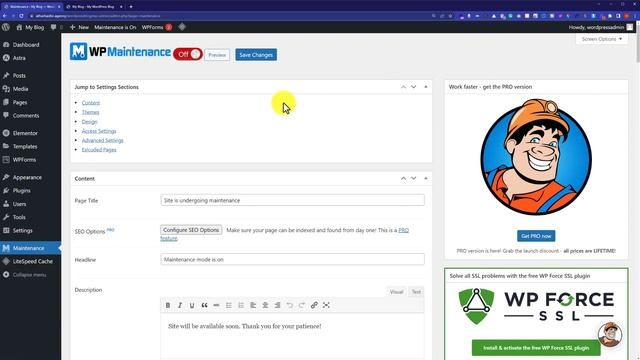Open Howdy wordpressadmin account menu
Image resolution: width=640 pixels, height=360 pixels.
[x=601, y=27]
